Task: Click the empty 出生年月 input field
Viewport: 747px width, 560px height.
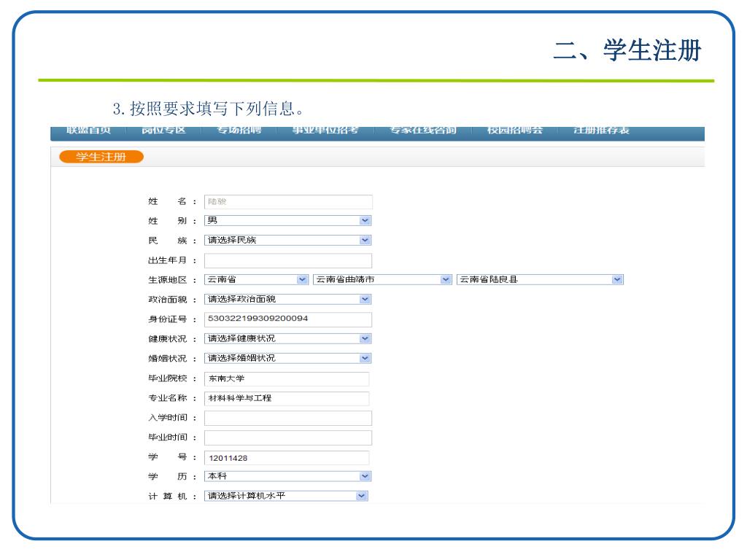Action: [287, 260]
